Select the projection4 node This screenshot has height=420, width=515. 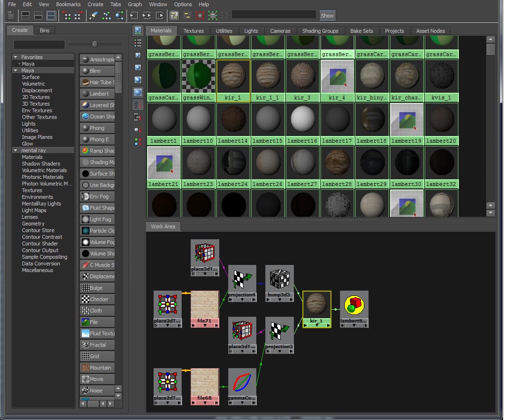click(242, 280)
